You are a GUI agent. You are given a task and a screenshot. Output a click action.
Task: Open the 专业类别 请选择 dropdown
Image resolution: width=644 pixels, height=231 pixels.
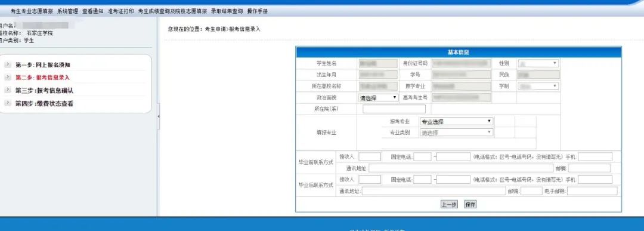pos(456,133)
